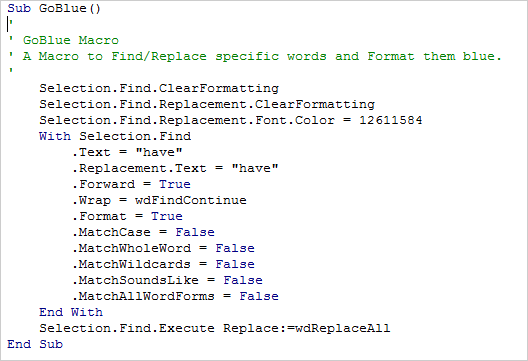Click the color value 12611584
This screenshot has height=361, width=528.
[391, 120]
